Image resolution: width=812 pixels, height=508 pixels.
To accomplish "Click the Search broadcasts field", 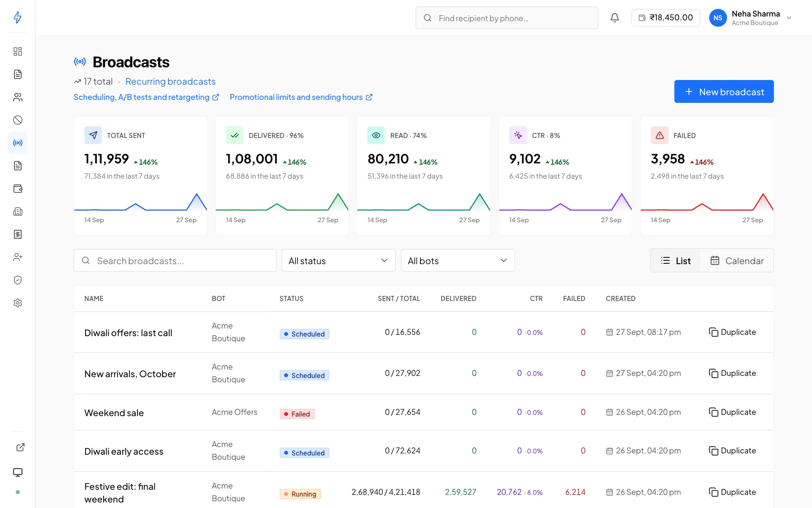I will coord(175,260).
